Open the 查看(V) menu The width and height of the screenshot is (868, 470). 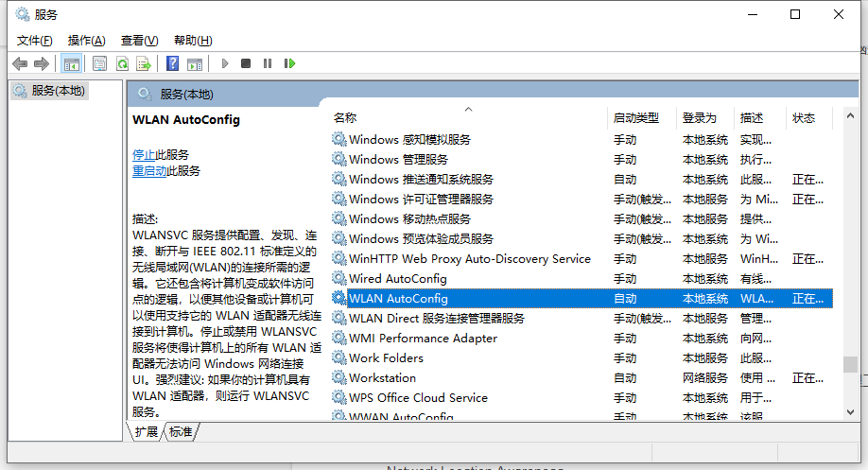click(x=140, y=41)
